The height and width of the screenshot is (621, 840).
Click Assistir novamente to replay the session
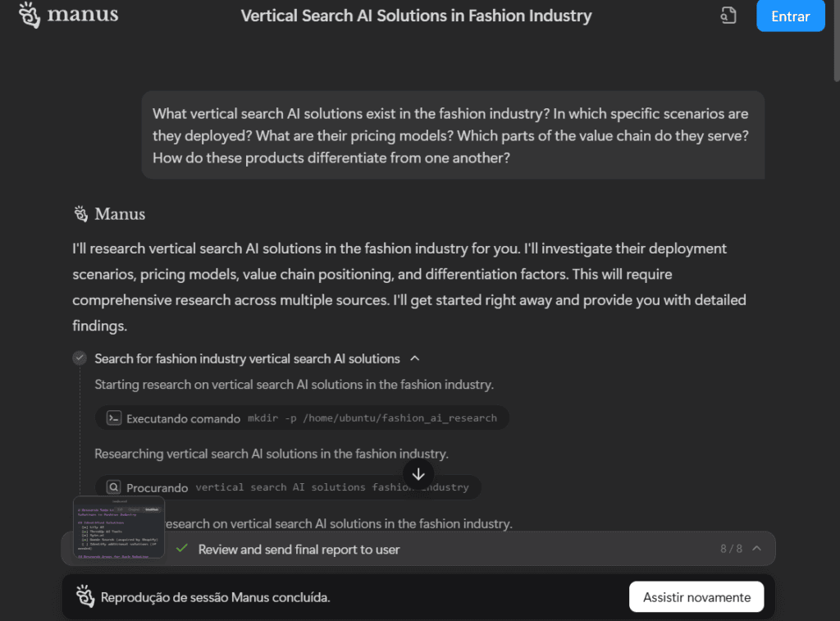pos(696,597)
